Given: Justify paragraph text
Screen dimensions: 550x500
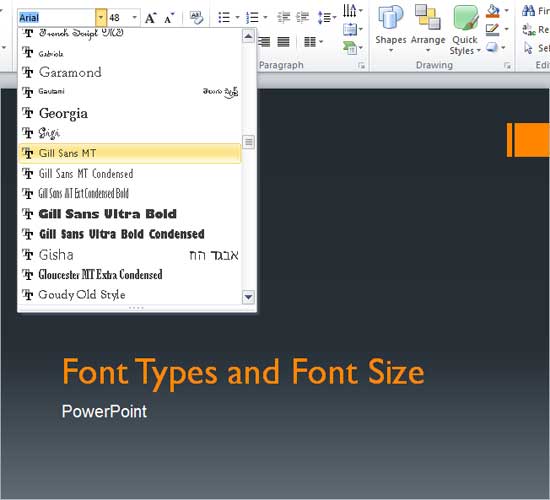Looking at the screenshot, I should (x=283, y=42).
